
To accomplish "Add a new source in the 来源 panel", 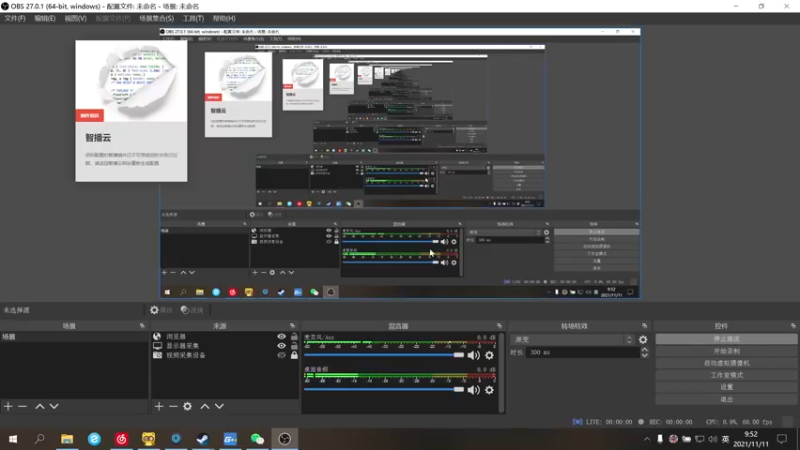I will [x=159, y=406].
